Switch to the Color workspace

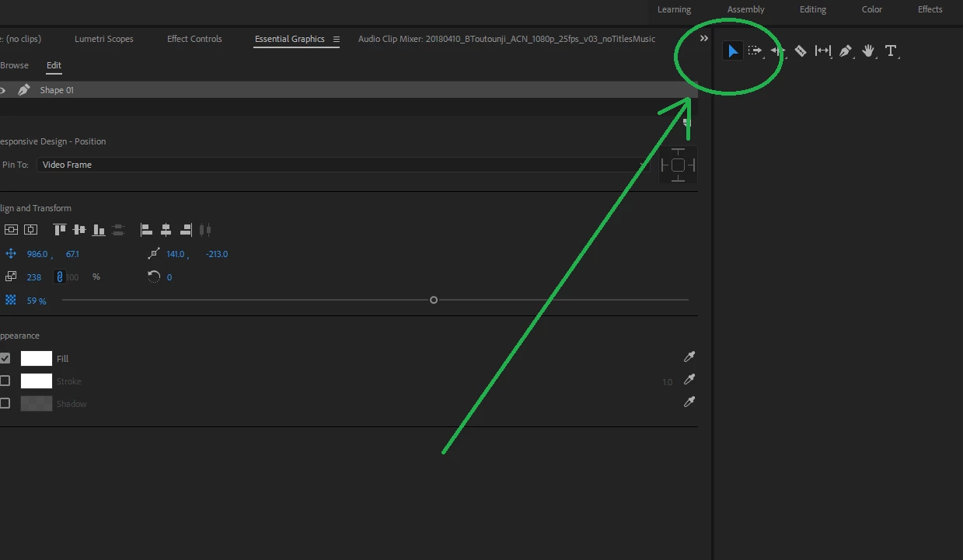(872, 9)
